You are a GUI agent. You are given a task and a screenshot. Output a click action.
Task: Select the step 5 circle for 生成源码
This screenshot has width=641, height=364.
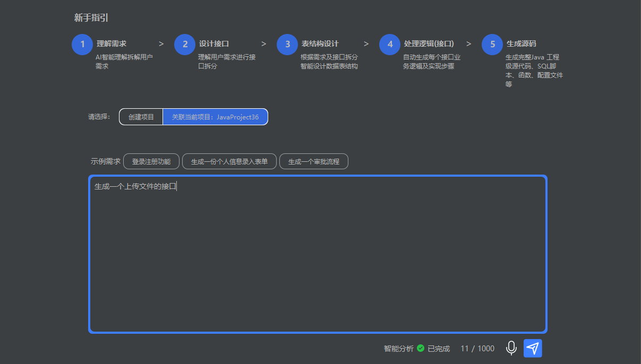(x=492, y=44)
